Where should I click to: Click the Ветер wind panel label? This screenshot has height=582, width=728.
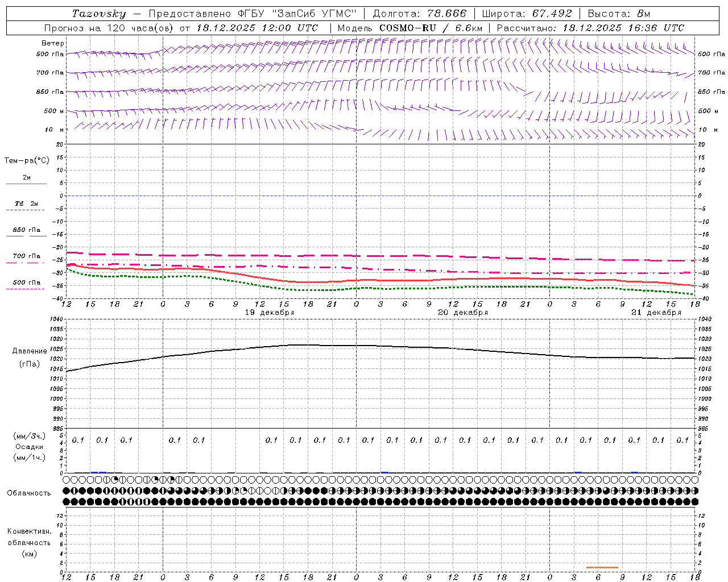click(x=53, y=43)
